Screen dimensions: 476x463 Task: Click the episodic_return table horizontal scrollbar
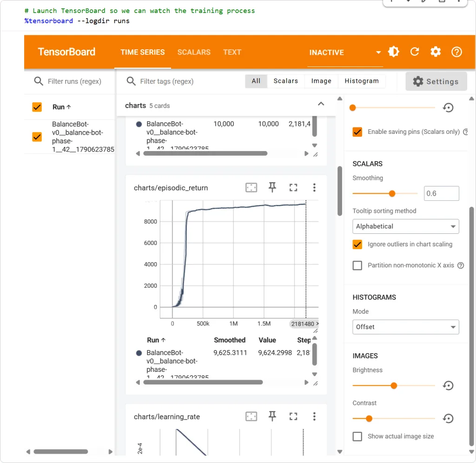pos(203,382)
